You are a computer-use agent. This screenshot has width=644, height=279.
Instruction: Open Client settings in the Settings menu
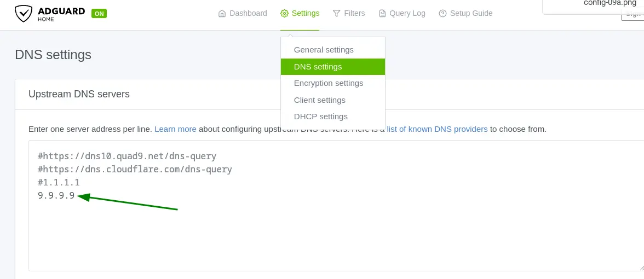tap(320, 100)
